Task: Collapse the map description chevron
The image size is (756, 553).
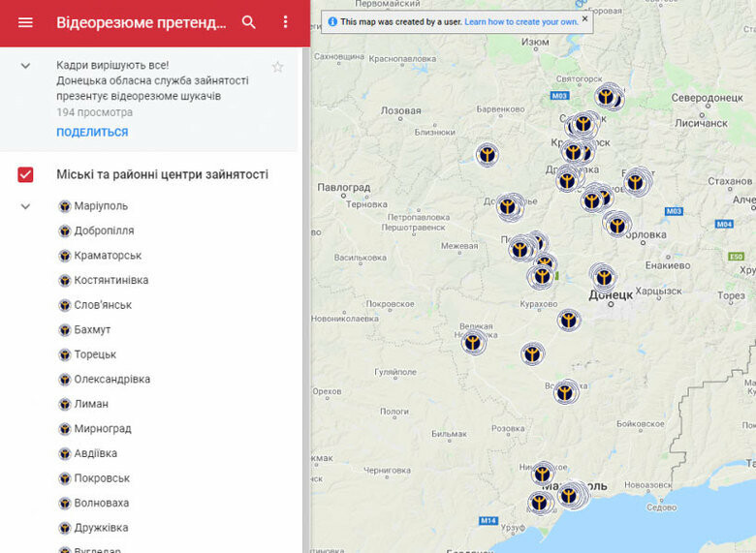Action: coord(26,66)
